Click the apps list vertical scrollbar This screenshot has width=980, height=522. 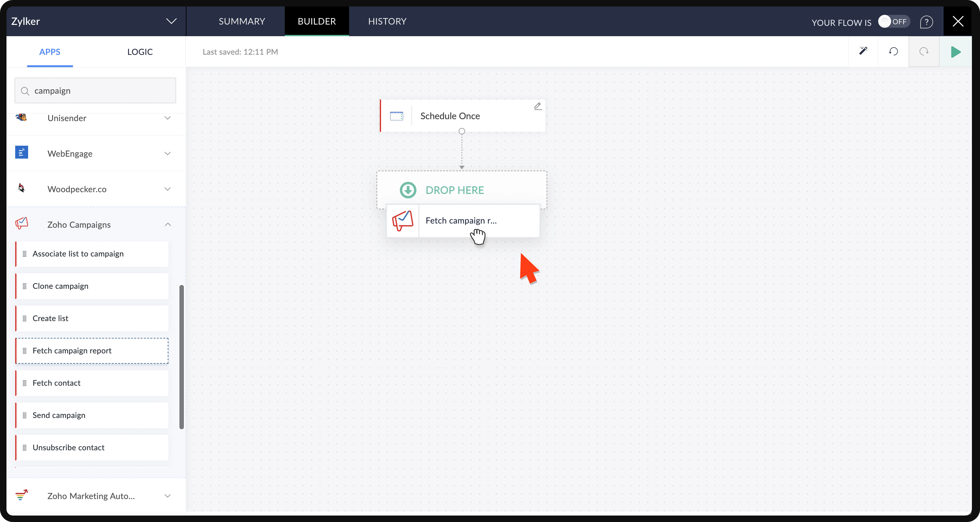pyautogui.click(x=181, y=357)
